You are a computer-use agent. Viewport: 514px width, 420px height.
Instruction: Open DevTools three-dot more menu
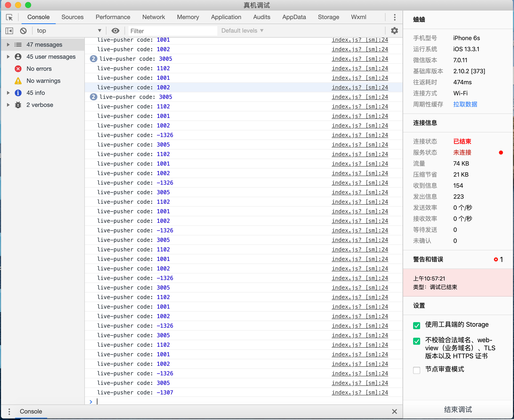(x=395, y=17)
